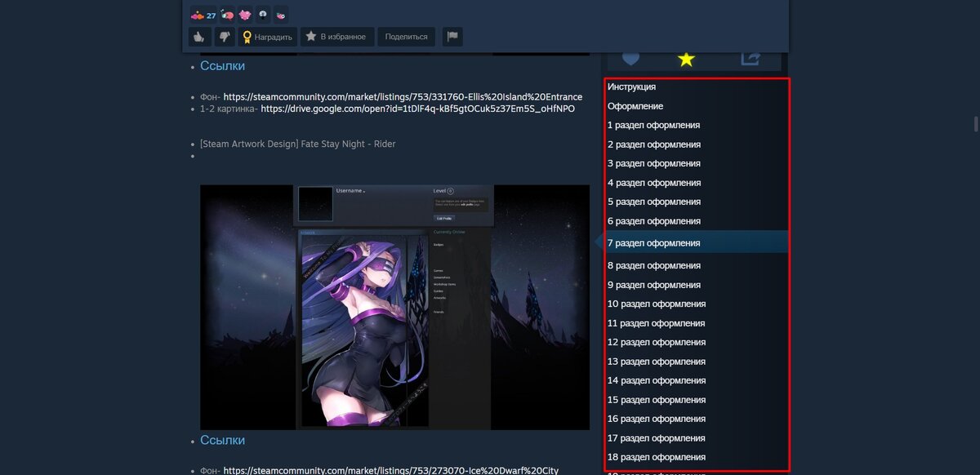This screenshot has height=475, width=980.
Task: Jump to 4 раздел оформления
Action: pyautogui.click(x=653, y=183)
